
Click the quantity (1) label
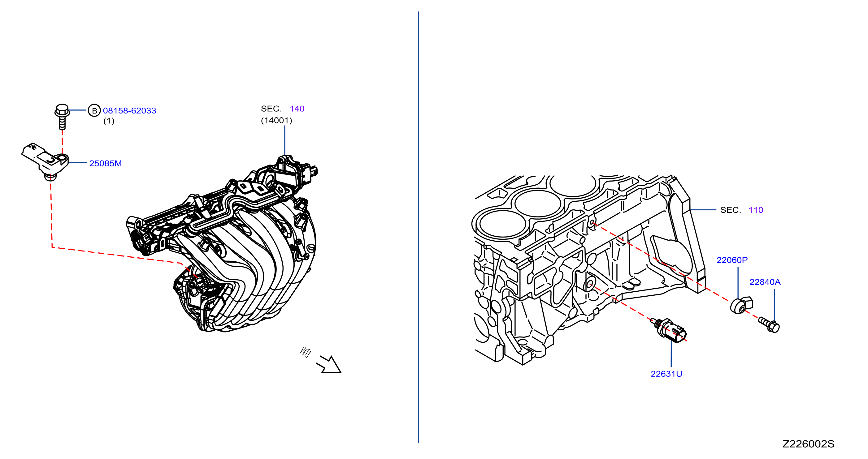[x=109, y=121]
